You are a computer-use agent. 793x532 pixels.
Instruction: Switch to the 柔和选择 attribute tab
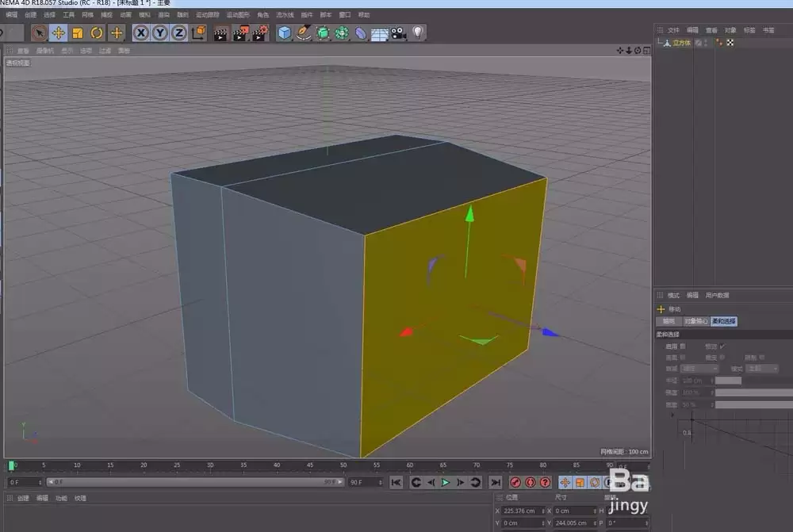724,321
